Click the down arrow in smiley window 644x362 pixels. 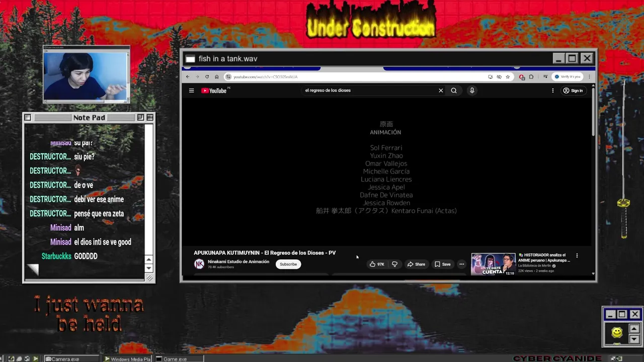tap(634, 339)
